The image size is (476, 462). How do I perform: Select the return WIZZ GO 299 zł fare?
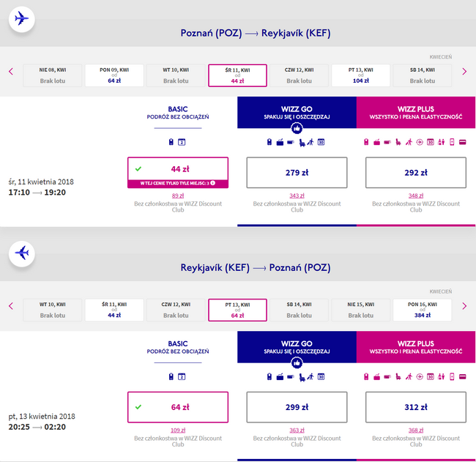click(297, 407)
